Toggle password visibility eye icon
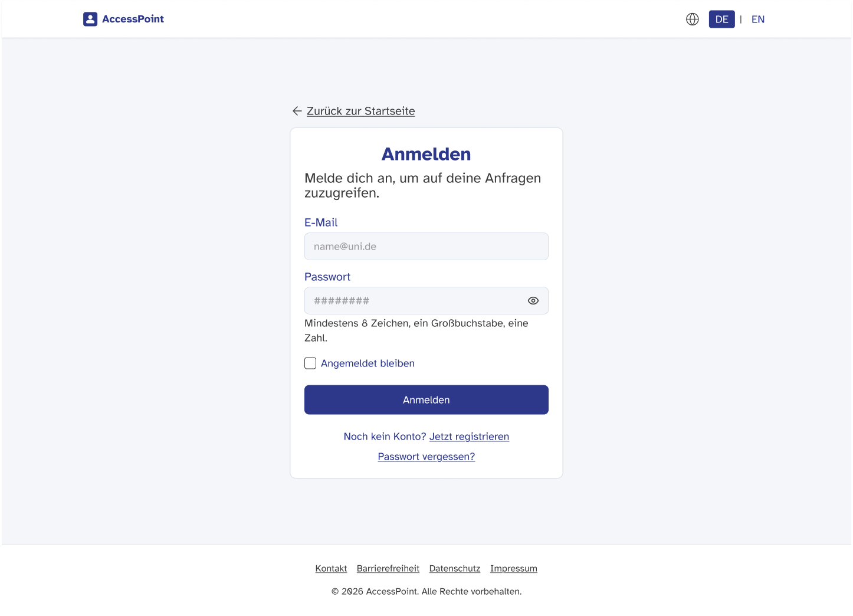853x616 pixels. (x=533, y=301)
